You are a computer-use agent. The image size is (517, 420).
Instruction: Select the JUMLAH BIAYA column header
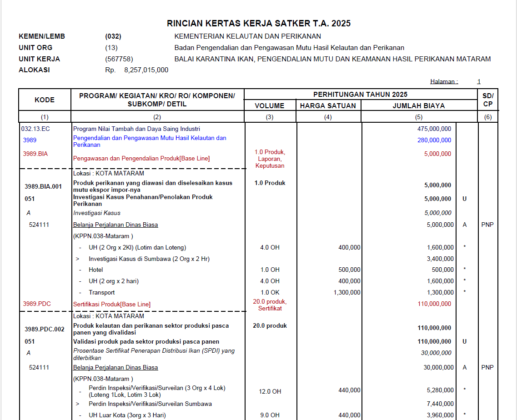[x=419, y=106]
